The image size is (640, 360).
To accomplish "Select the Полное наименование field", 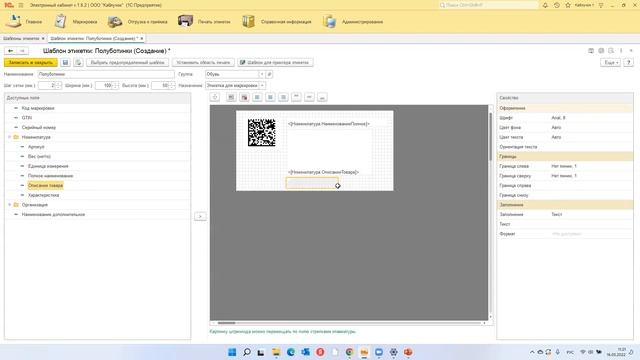I will 51,176.
